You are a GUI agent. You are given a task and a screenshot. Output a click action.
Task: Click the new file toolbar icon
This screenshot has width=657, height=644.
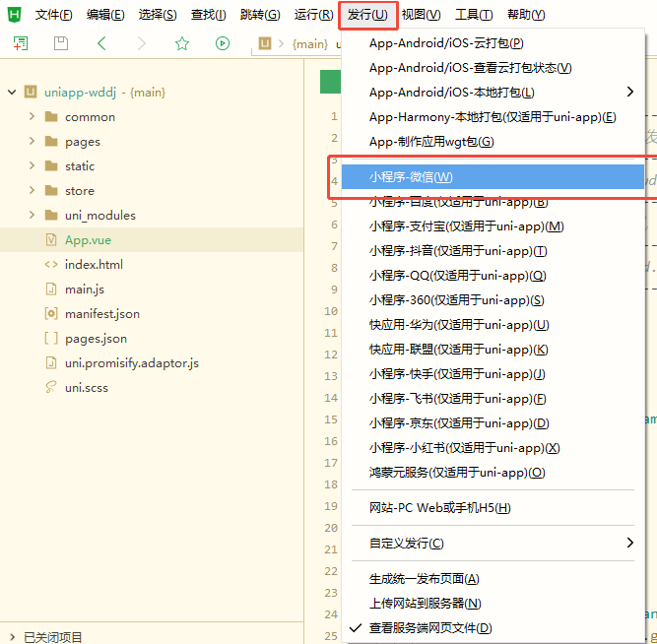point(21,43)
